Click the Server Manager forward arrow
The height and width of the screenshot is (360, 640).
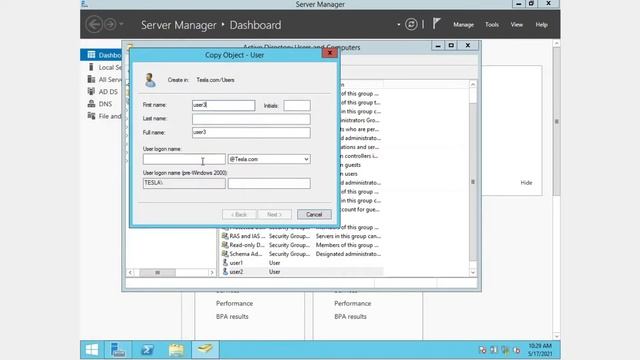tap(110, 24)
